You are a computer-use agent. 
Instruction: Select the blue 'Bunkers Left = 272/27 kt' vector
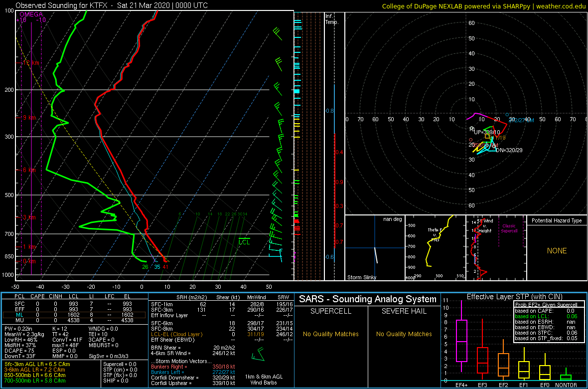point(193,372)
